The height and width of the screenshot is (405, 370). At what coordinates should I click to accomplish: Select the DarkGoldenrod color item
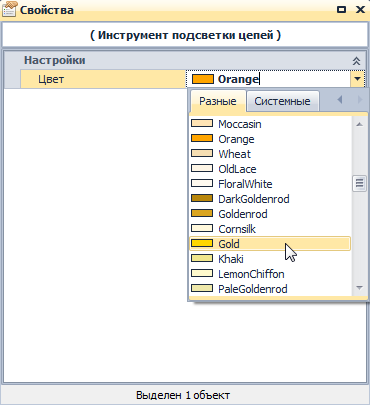[x=270, y=199]
